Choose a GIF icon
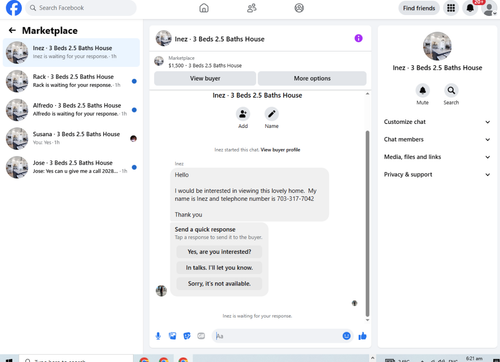 pyautogui.click(x=201, y=336)
